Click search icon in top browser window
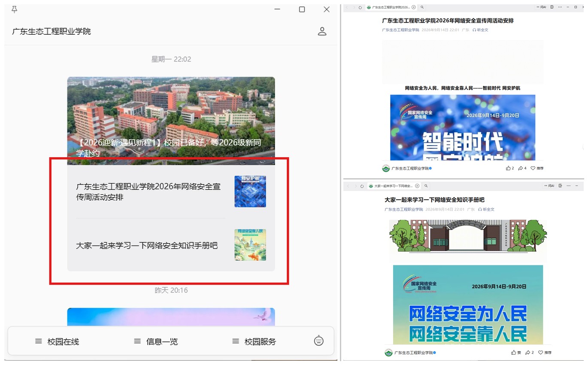The image size is (588, 365). pyautogui.click(x=422, y=7)
